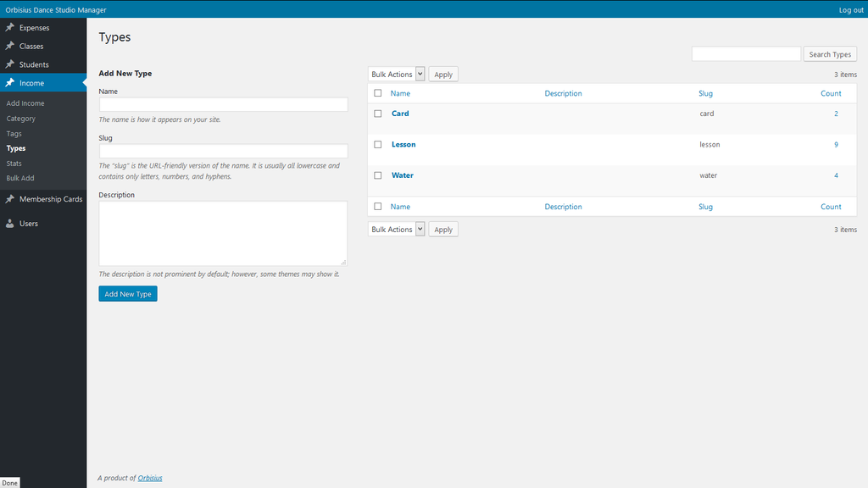Sort by Slug in the table header

(705, 93)
